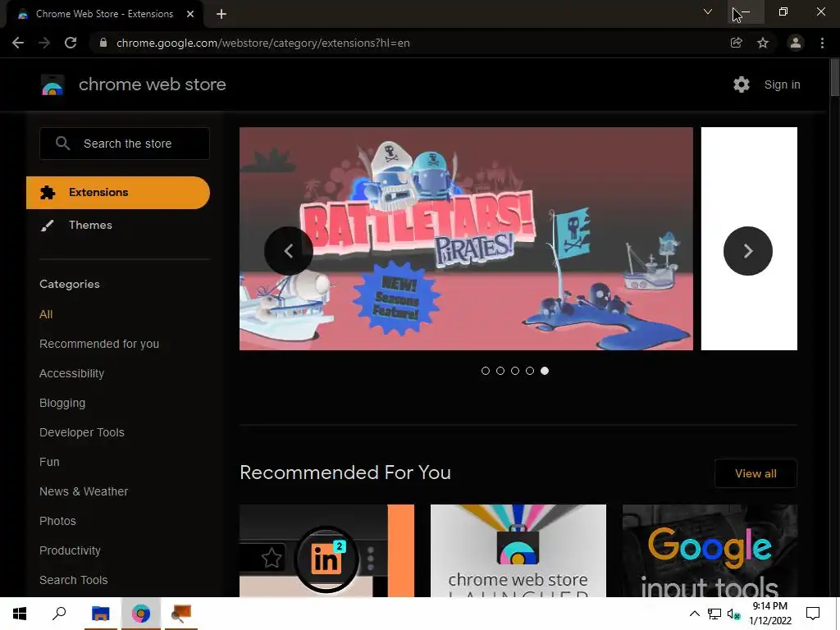This screenshot has height=630, width=840.
Task: Expand the tab search chevron
Action: point(708,11)
